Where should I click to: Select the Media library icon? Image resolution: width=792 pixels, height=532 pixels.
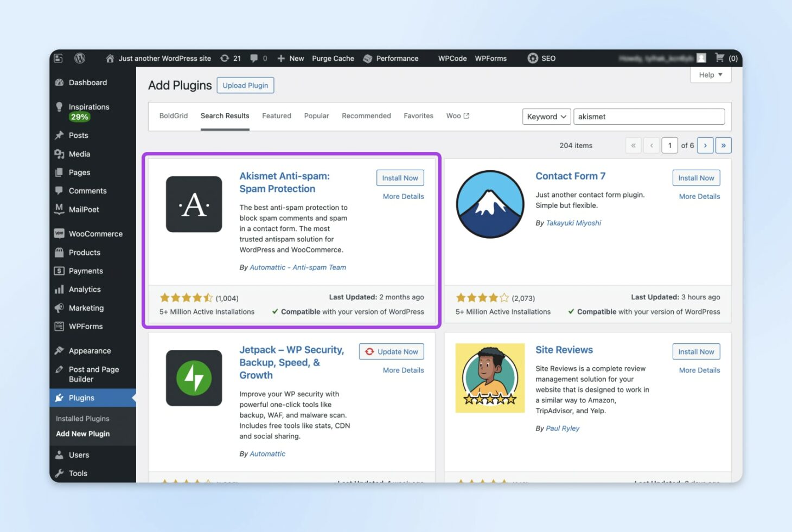coord(61,153)
